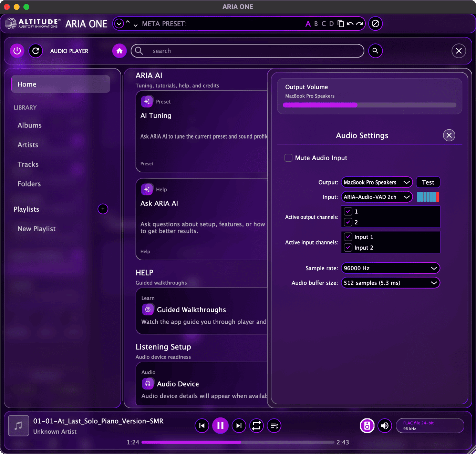Image resolution: width=476 pixels, height=454 pixels.
Task: Open Albums in the library
Action: [x=30, y=125]
